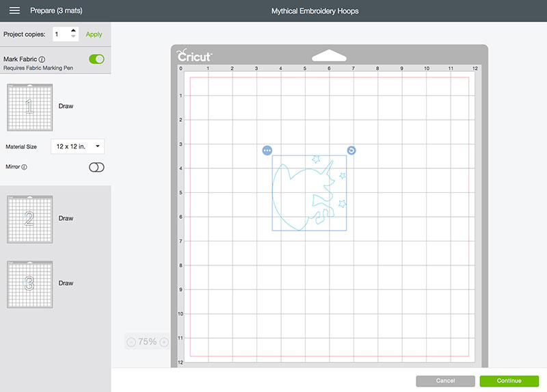Click the Draw label beside mat 1
The height and width of the screenshot is (392, 547).
(66, 106)
